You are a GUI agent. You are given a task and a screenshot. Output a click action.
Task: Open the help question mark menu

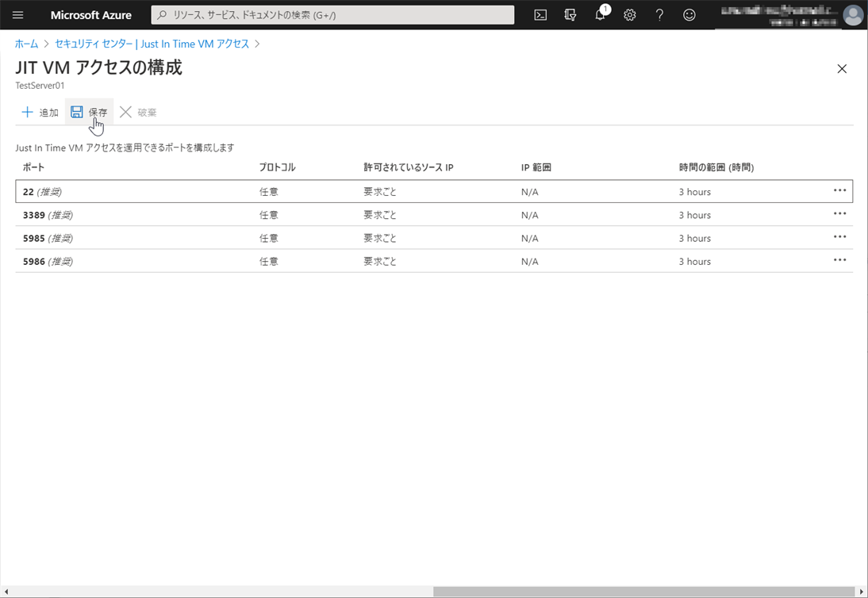(x=659, y=15)
